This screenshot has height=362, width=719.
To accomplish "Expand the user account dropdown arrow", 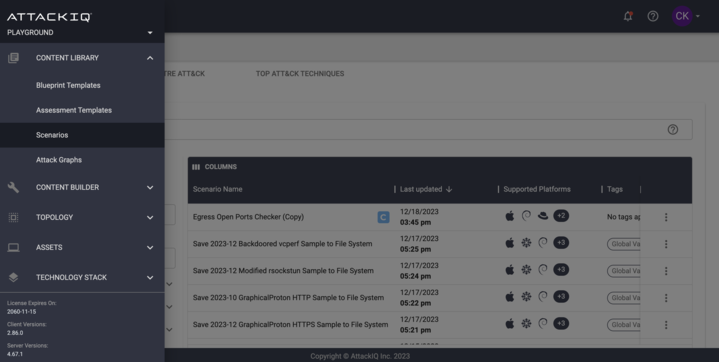I will 698,17.
